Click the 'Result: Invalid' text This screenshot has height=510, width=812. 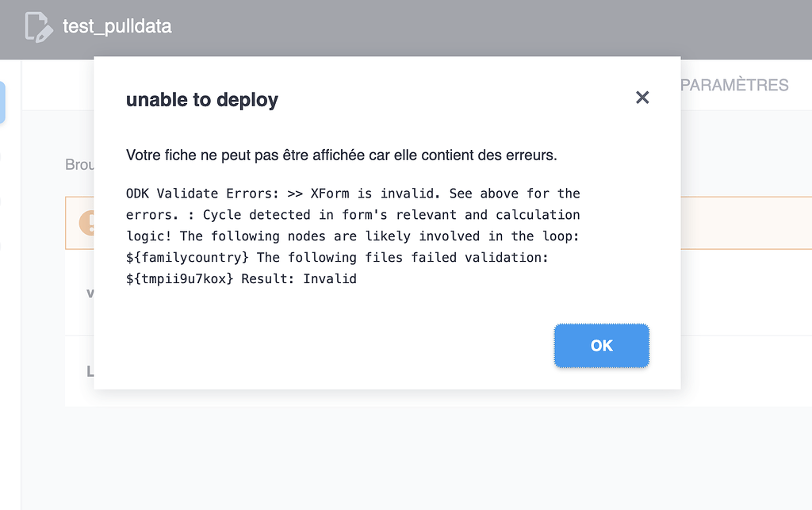299,278
